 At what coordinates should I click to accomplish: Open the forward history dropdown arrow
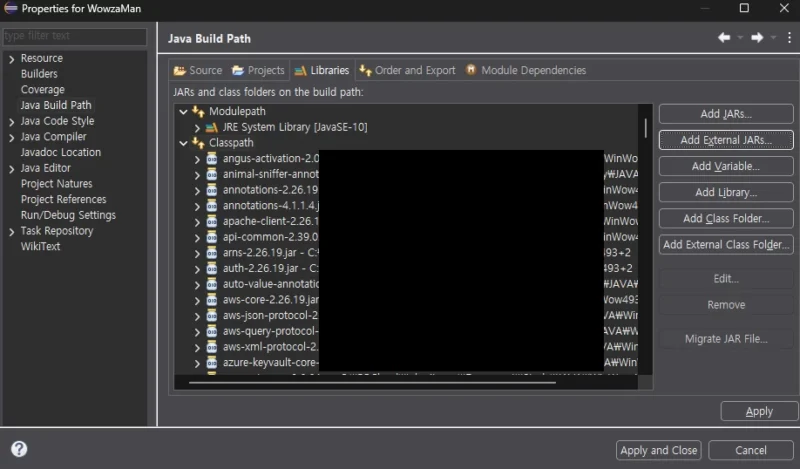(773, 38)
